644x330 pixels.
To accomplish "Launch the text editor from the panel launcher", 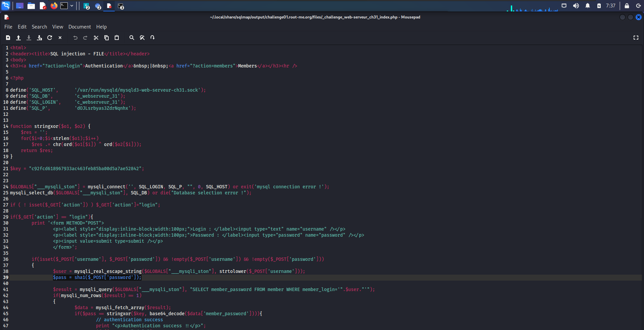I will pos(43,6).
